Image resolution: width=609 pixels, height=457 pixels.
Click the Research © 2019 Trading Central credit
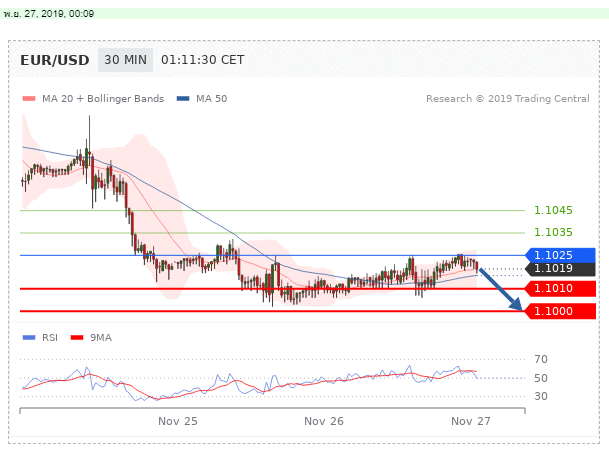tap(508, 99)
